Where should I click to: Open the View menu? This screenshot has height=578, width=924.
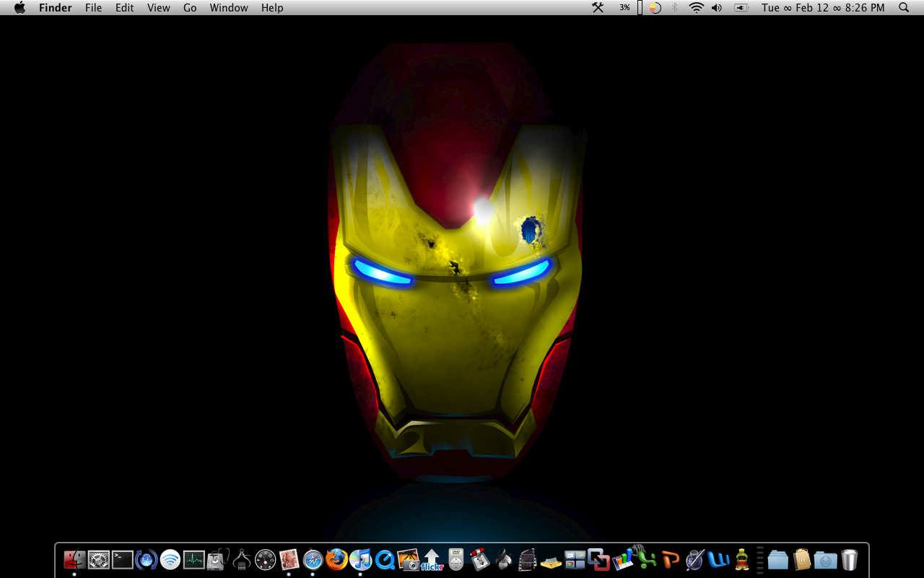tap(159, 8)
